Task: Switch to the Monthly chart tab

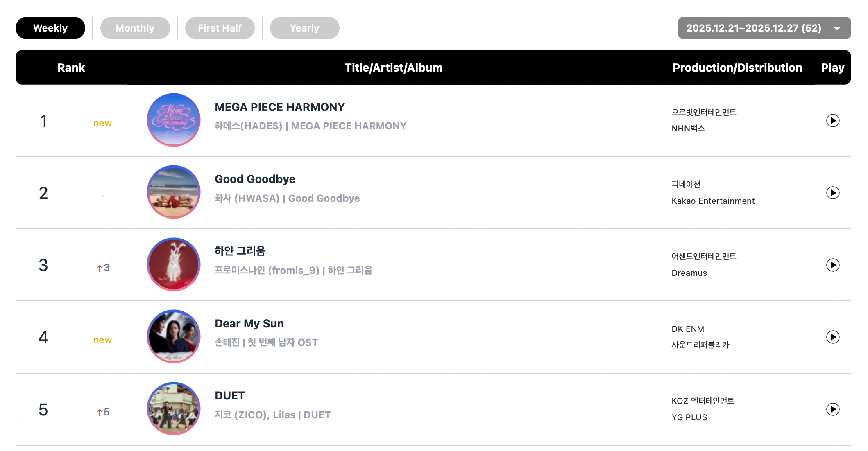Action: (135, 28)
